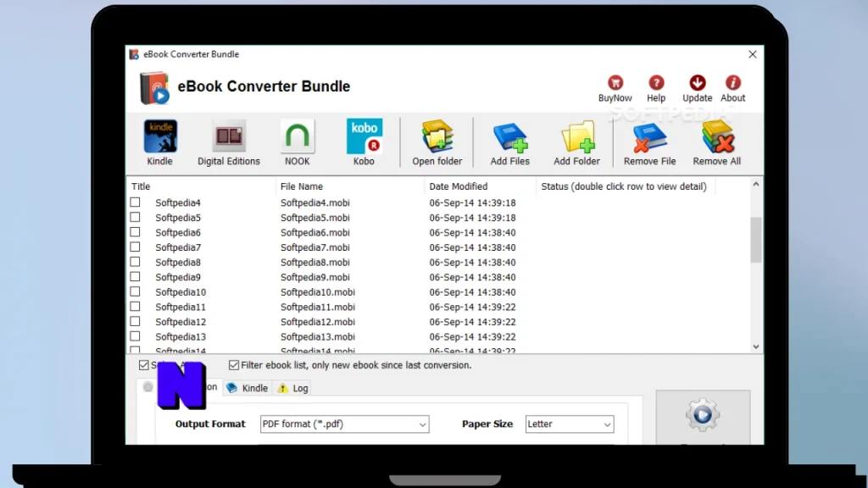The width and height of the screenshot is (868, 488).
Task: Check the Softpedia10 checkbox
Action: tap(135, 292)
